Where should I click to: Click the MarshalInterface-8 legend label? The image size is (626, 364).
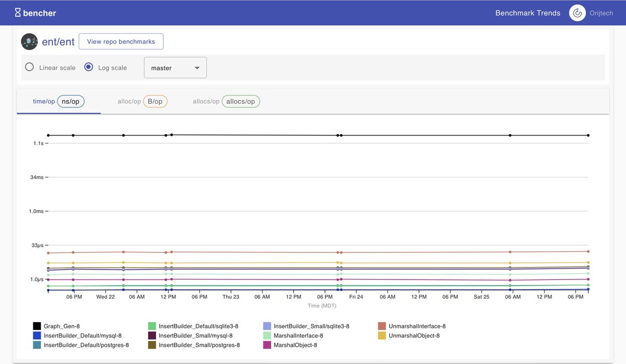pos(298,336)
